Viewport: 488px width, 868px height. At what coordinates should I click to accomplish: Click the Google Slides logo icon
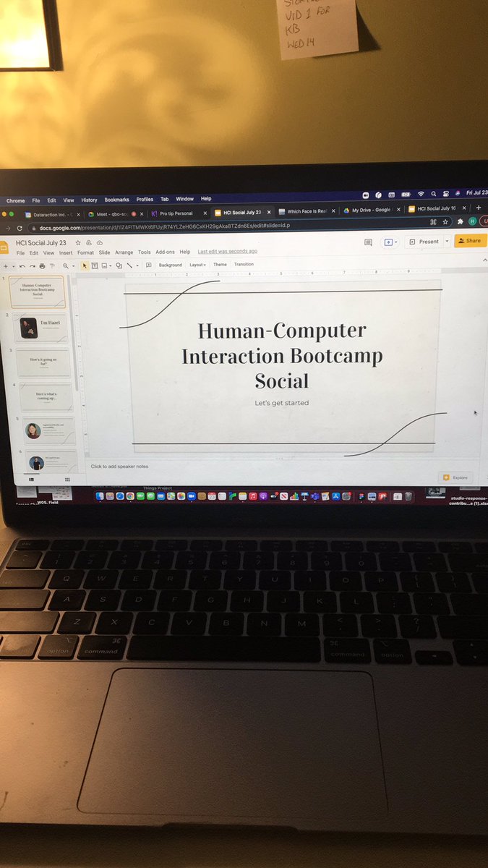(4, 247)
